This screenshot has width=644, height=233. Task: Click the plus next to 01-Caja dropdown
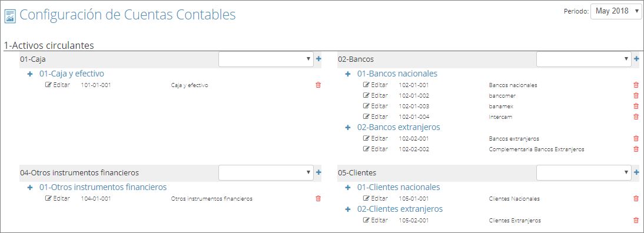pyautogui.click(x=318, y=59)
